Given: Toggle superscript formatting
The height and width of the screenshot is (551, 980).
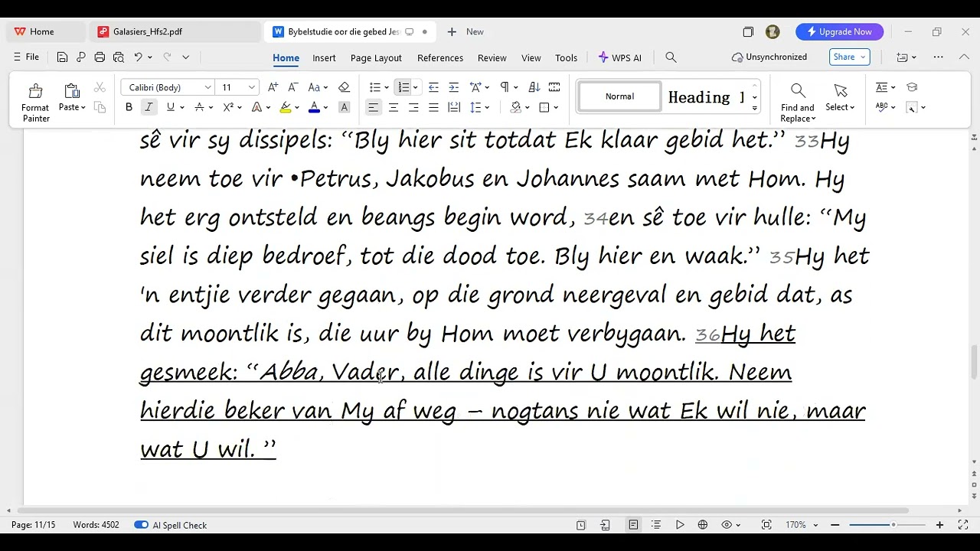Looking at the screenshot, I should (x=227, y=108).
